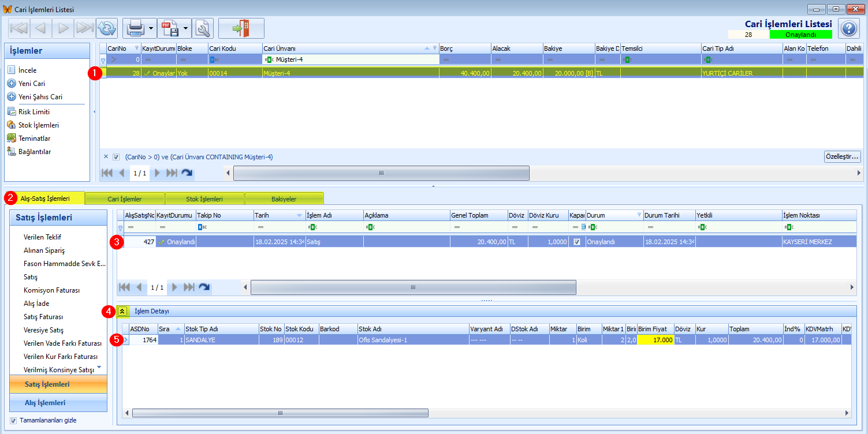
Task: Switch to the Stok İşlemleri tab
Action: click(204, 199)
